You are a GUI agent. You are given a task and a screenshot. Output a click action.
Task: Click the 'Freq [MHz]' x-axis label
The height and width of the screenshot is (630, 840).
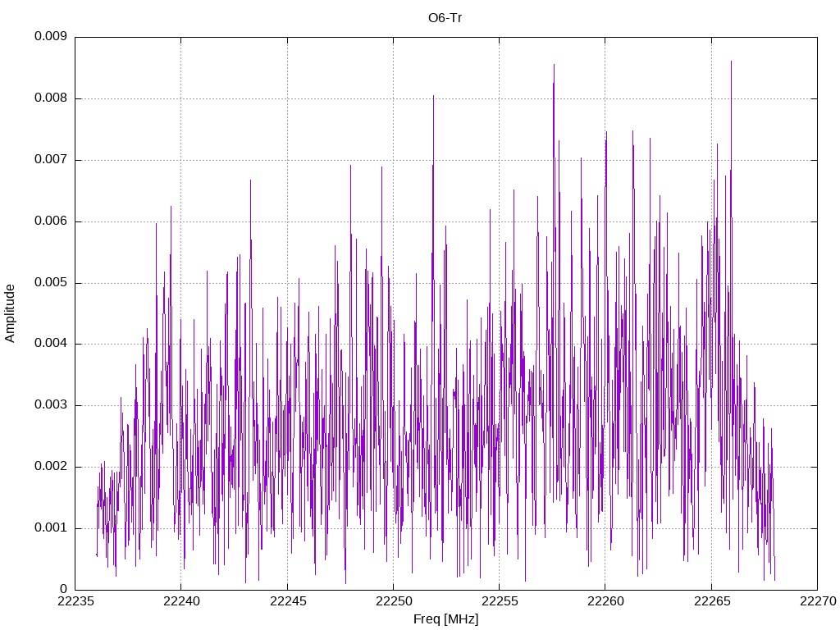tap(445, 619)
